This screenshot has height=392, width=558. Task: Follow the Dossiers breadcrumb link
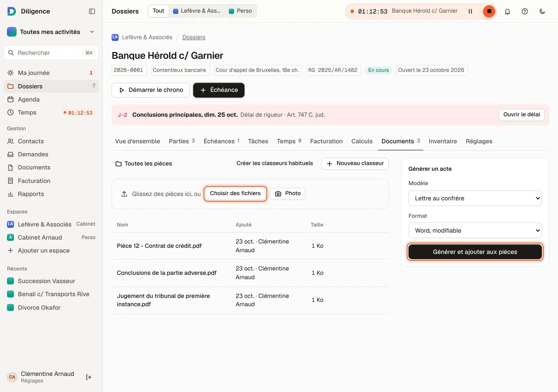194,37
